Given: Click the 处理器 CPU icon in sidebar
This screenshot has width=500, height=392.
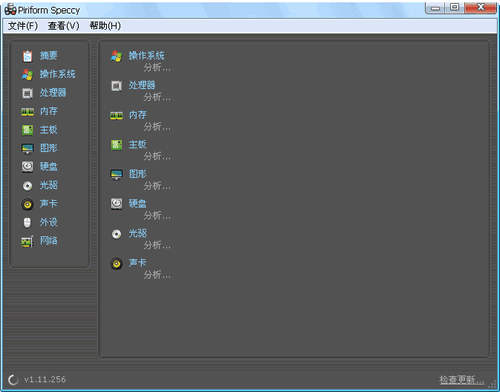Looking at the screenshot, I should coord(27,93).
